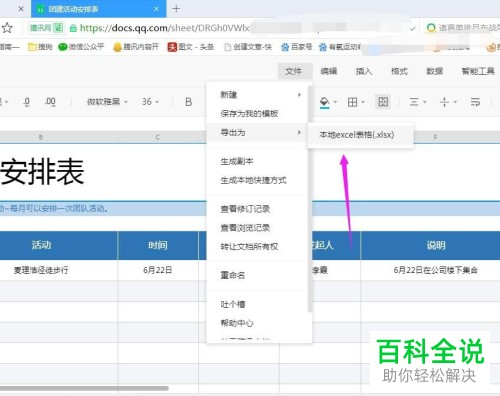Screen dimensions: 500x396
Task: Open the 创建文章-快 bookmark
Action: (248, 47)
